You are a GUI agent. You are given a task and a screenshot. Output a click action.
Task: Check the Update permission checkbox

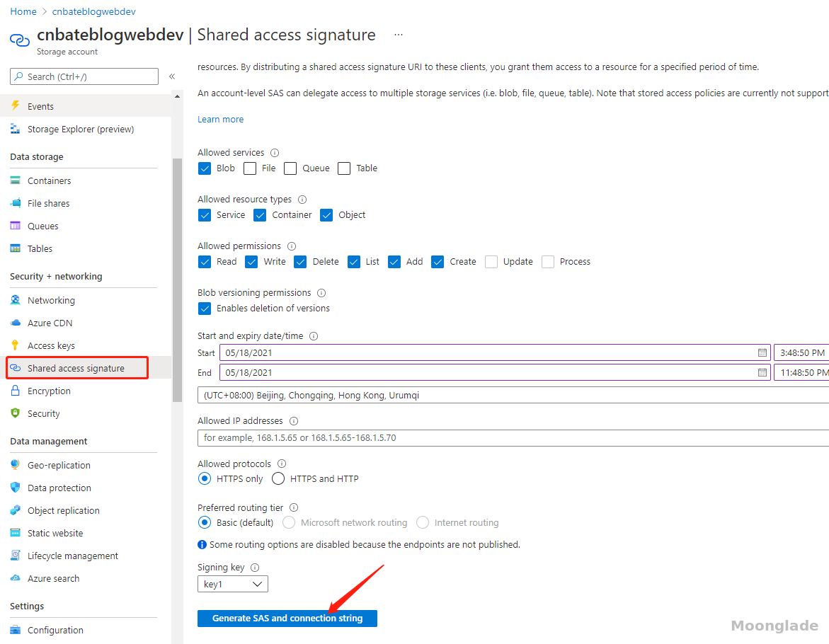[491, 262]
